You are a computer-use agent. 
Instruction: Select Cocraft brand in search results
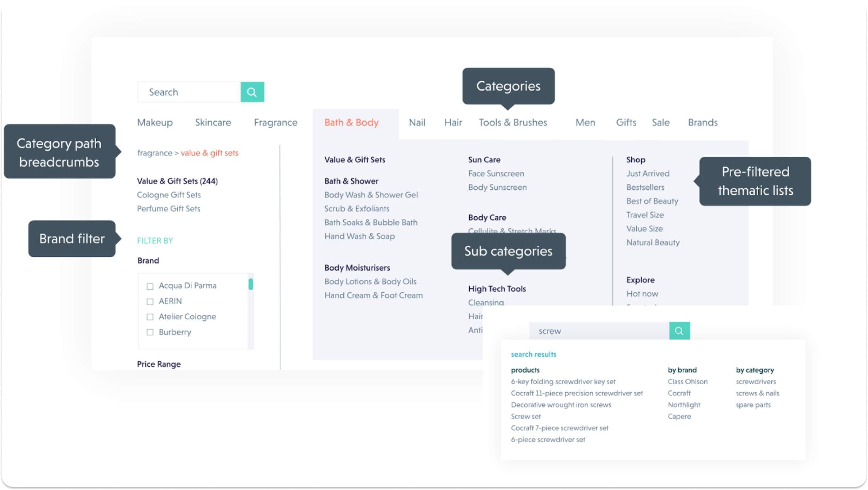coord(679,393)
